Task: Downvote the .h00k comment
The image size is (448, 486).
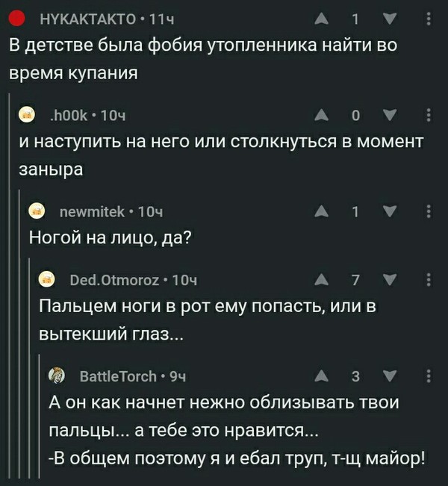Action: [390, 115]
